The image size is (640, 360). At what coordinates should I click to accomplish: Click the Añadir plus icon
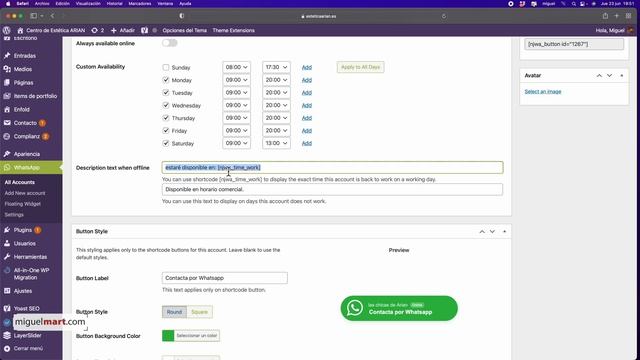pos(113,30)
